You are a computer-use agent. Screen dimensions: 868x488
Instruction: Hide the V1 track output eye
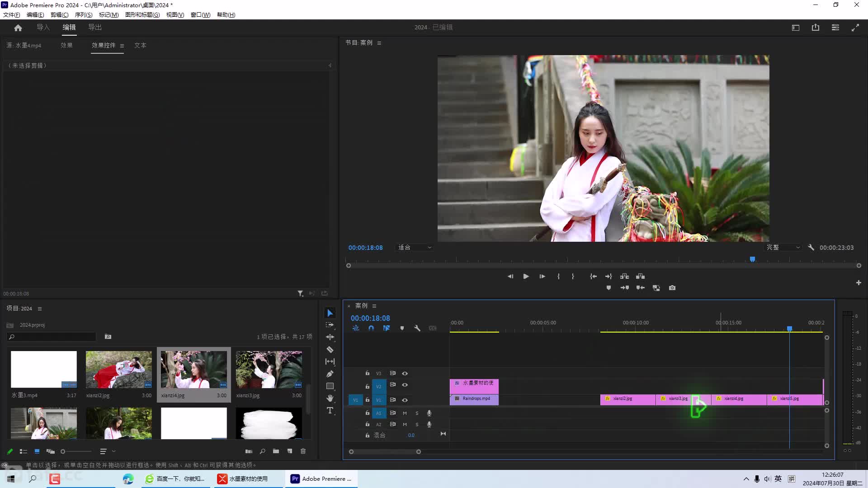pyautogui.click(x=405, y=400)
